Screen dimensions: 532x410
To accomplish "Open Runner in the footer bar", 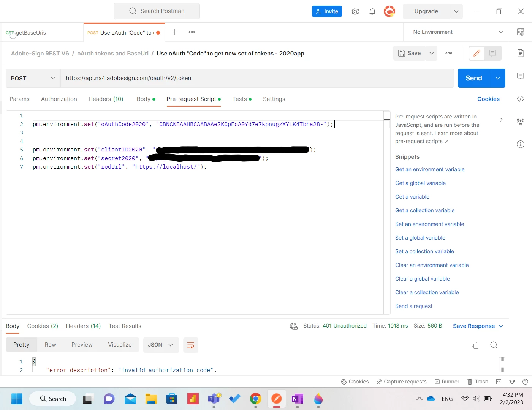I will [447, 382].
